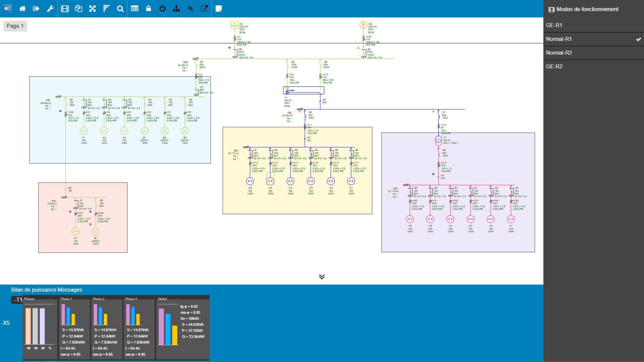Click the blue info marker near LV breaker
The height and width of the screenshot is (362, 644).
[x=229, y=48]
